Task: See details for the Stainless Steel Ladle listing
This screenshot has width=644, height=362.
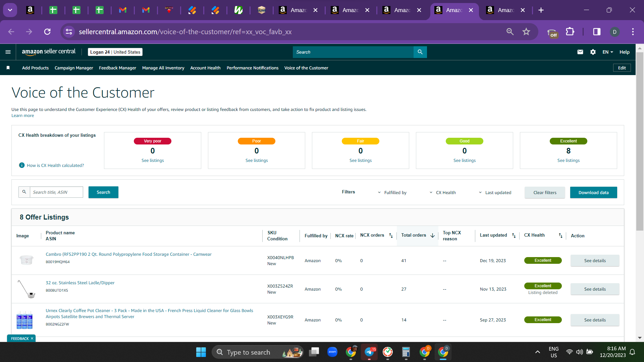Action: click(595, 289)
